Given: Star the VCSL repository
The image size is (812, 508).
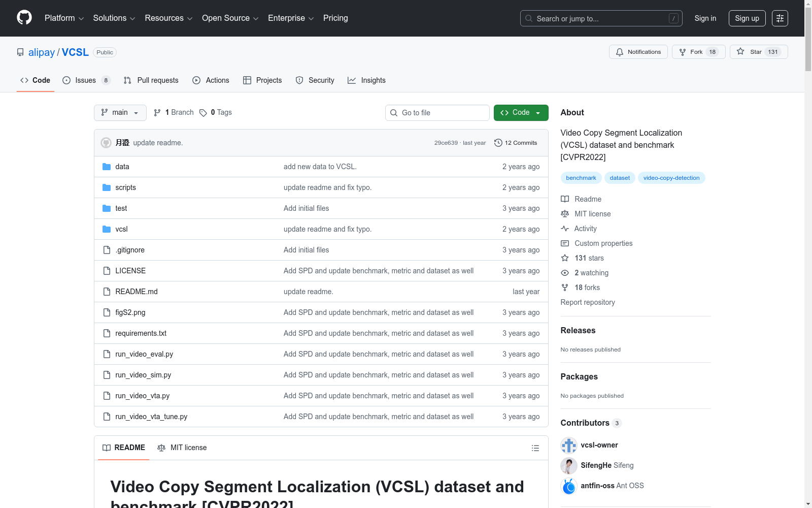Looking at the screenshot, I should (759, 52).
